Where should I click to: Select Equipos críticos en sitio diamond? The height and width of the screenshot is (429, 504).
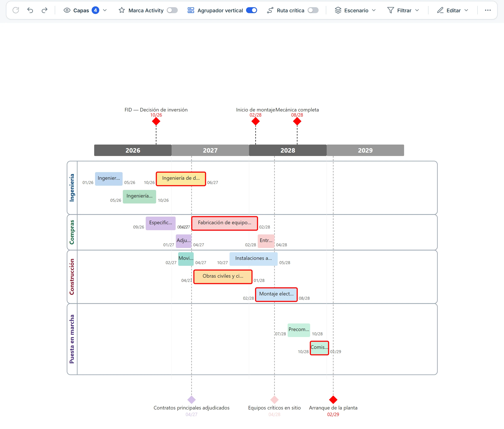(x=274, y=400)
